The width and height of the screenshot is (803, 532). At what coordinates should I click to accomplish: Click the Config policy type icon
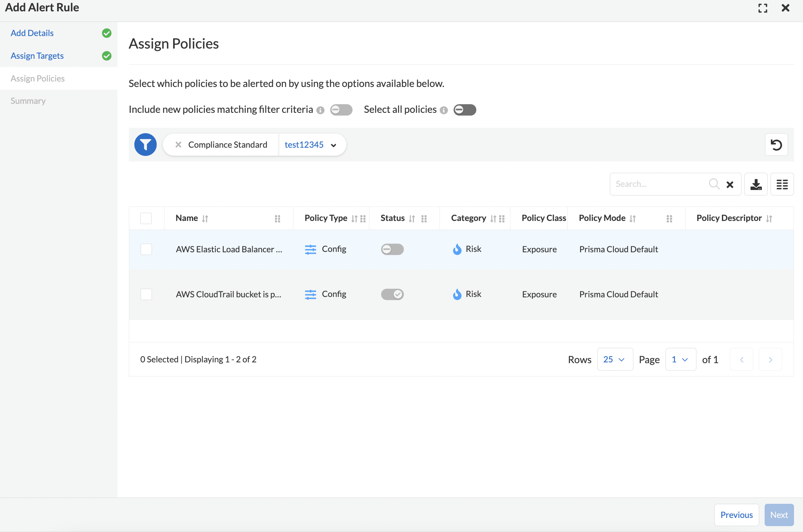311,249
